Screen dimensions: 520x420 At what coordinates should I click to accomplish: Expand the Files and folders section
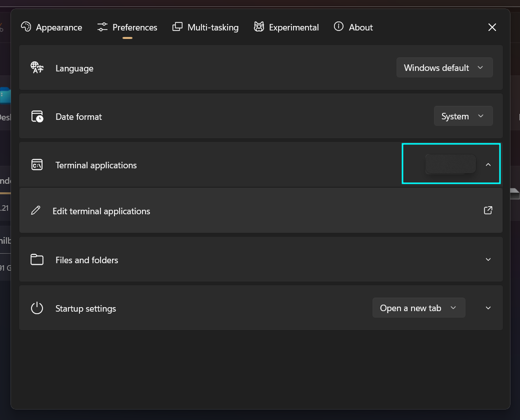488,259
